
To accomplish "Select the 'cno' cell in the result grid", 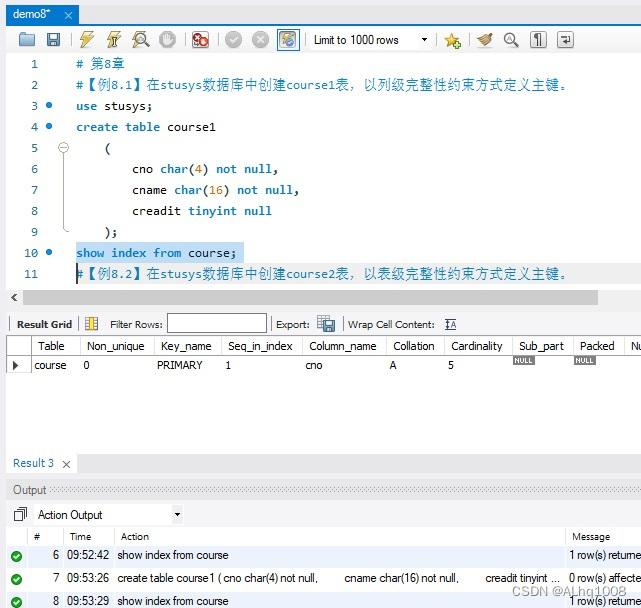I will pos(344,365).
